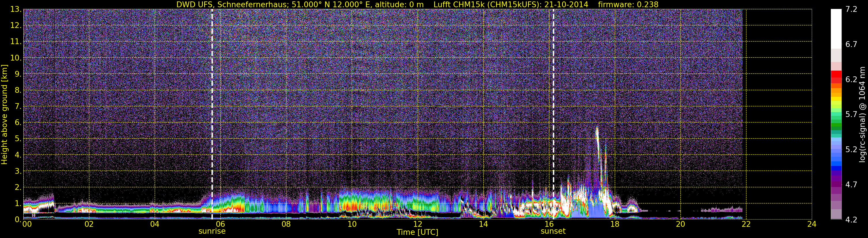Click the '10' tick label on time axis

coord(352,224)
